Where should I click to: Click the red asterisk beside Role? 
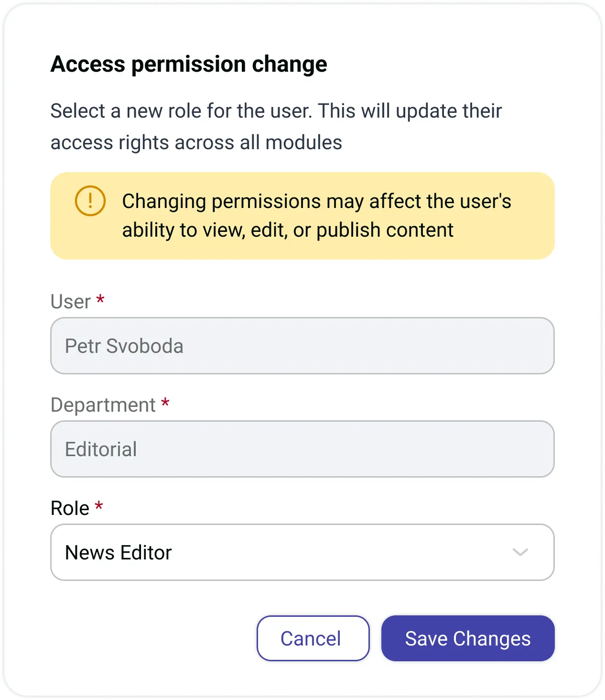click(x=99, y=506)
